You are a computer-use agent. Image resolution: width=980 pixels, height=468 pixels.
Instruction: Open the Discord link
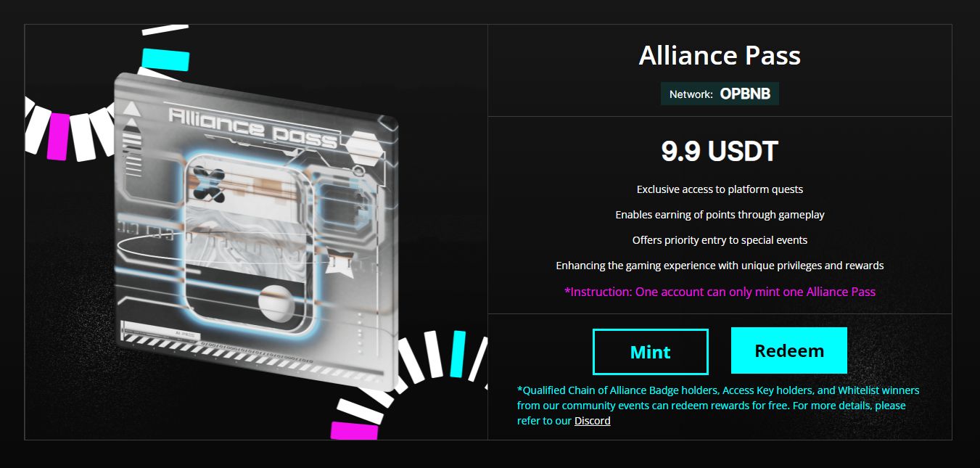[592, 421]
